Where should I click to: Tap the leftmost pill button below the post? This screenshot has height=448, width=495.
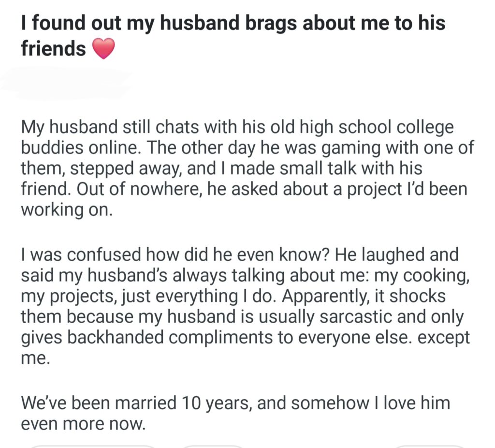coord(93,446)
